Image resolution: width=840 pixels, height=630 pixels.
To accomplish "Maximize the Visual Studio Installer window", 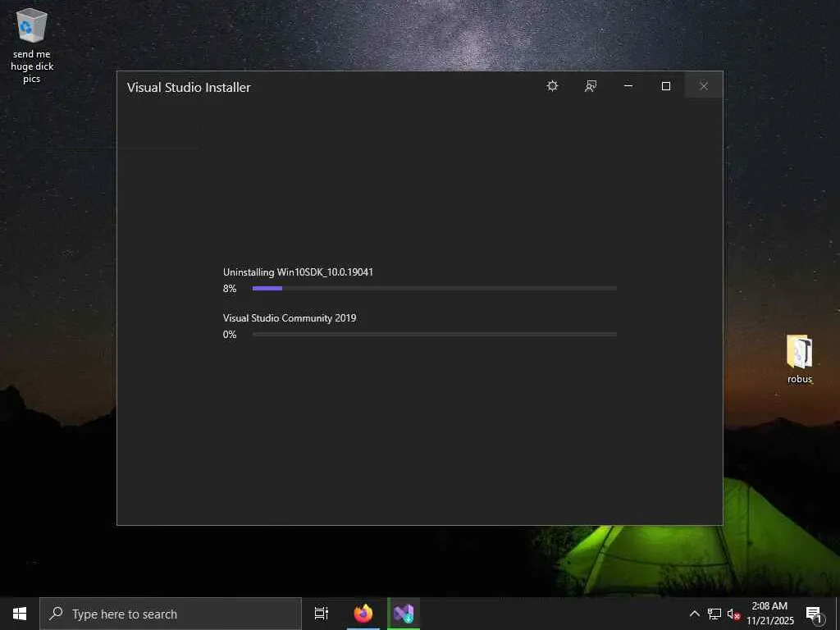I will 666,85.
